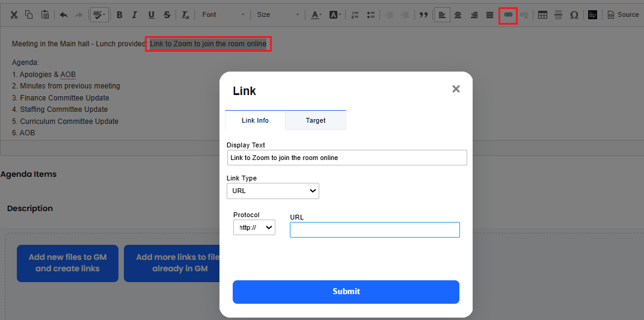Viewport: 644px width, 320px height.
Task: Click the Unlink icon
Action: [x=524, y=15]
